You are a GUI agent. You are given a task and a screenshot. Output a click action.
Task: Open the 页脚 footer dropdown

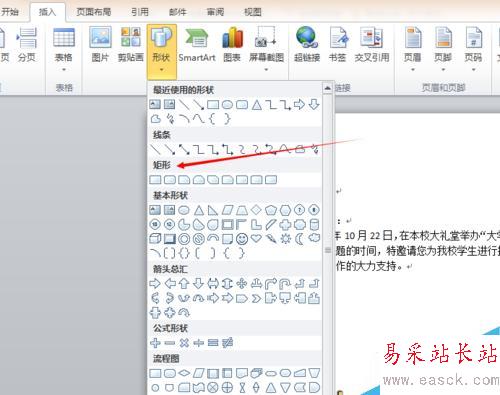[443, 48]
